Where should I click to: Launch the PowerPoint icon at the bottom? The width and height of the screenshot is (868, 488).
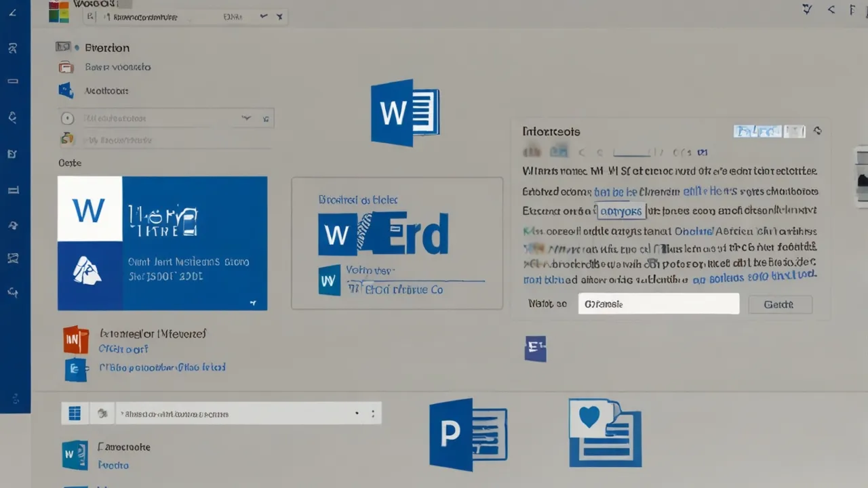coord(468,434)
